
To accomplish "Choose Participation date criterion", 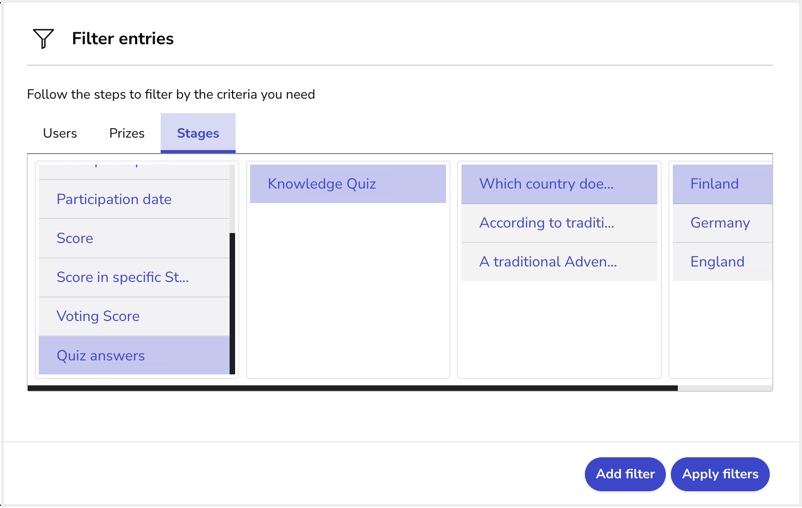I will click(134, 199).
